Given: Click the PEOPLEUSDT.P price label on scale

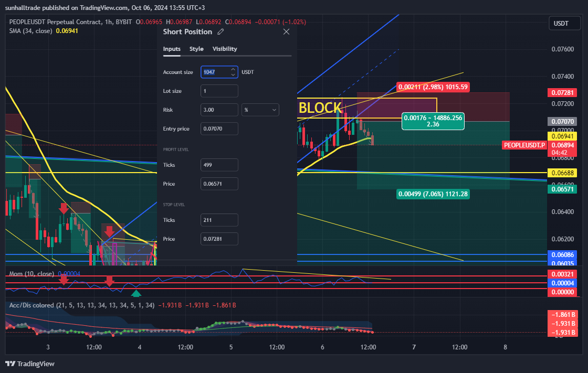Looking at the screenshot, I should click(x=524, y=145).
